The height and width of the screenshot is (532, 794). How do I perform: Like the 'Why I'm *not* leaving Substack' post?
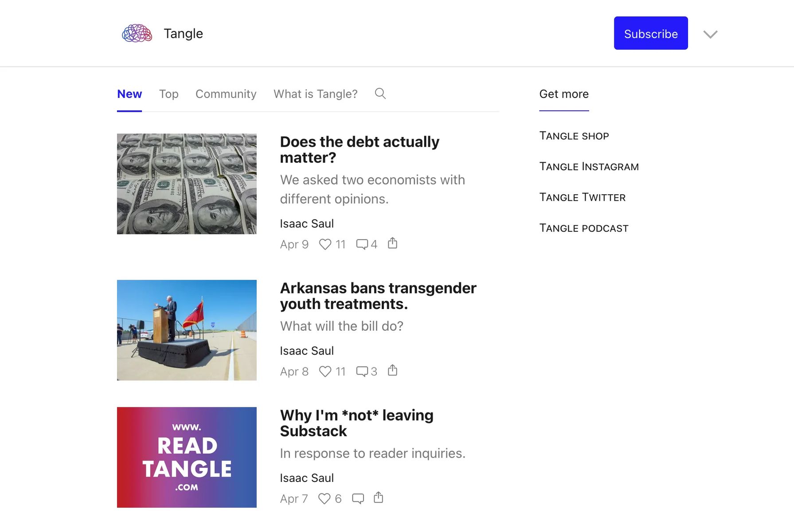[x=325, y=498]
